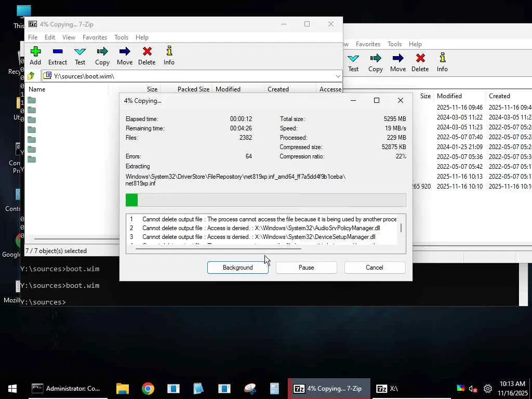This screenshot has width=532, height=399.
Task: Click the muted volume icon in the system tray
Action: pos(473,389)
